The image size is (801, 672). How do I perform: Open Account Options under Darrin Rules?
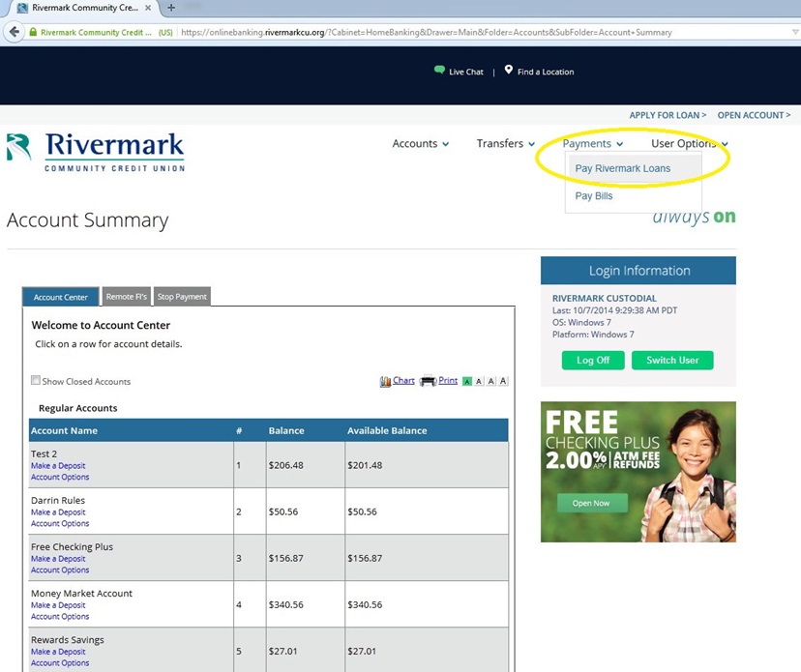[x=60, y=523]
